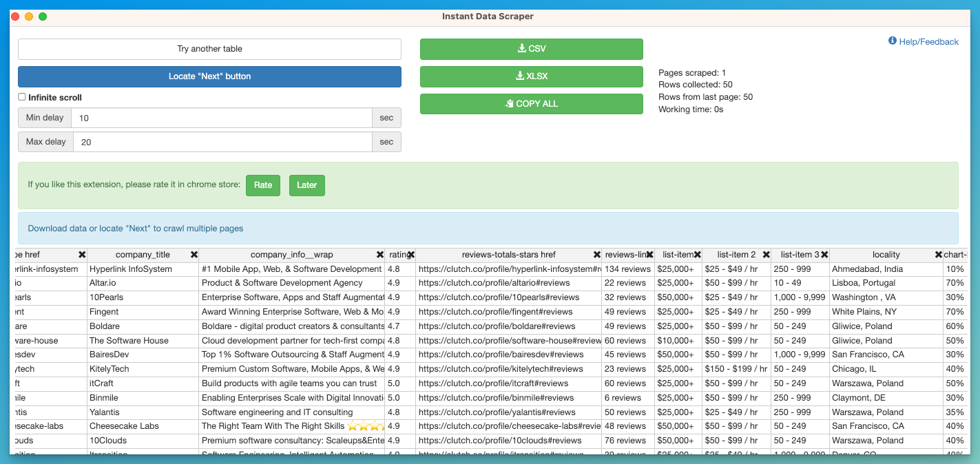This screenshot has width=980, height=464.
Task: Click the company_title column header
Action: [x=143, y=255]
